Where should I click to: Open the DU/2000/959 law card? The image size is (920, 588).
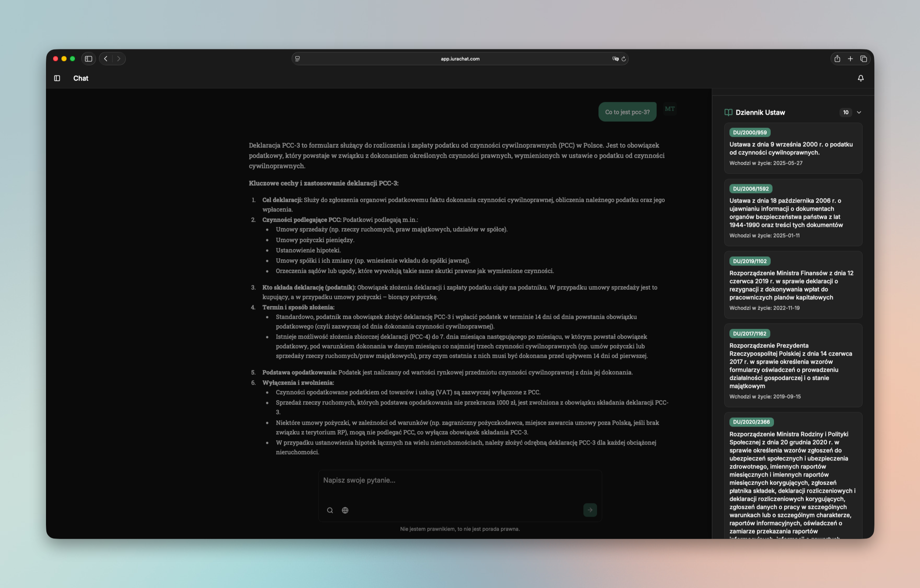coord(793,149)
